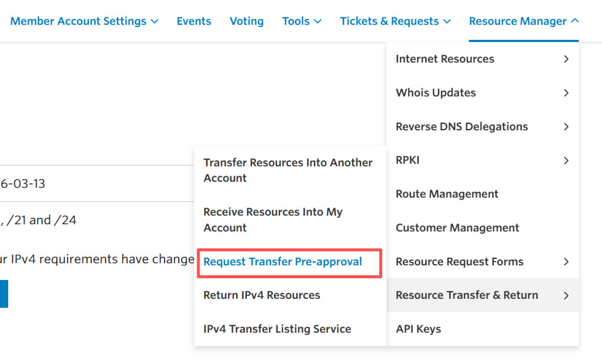Select Return IPv4 Resources option
Viewport: 602px width, 364px height.
(x=262, y=295)
